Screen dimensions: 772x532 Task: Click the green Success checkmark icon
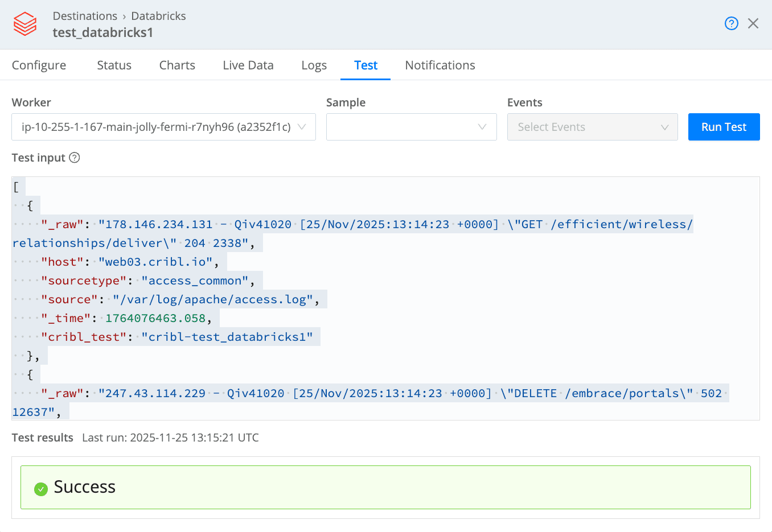tap(41, 489)
